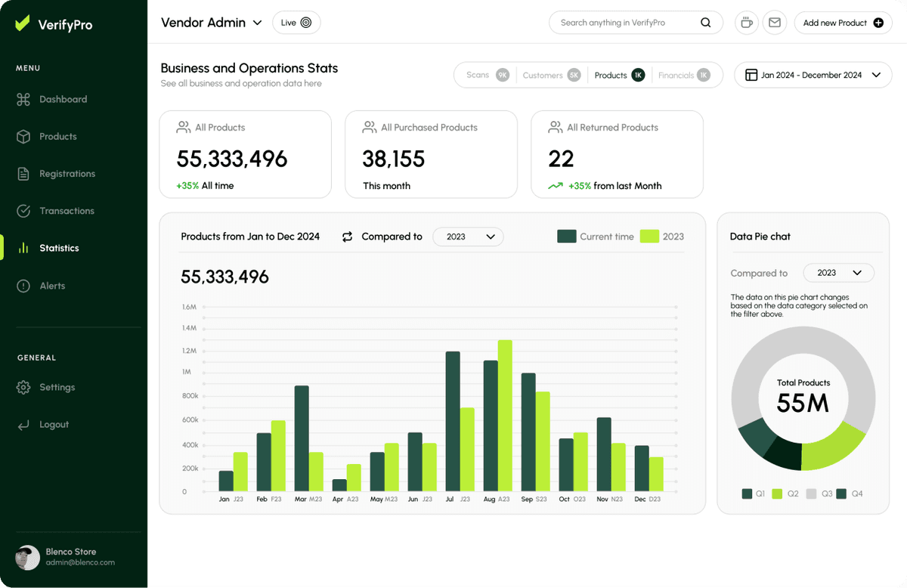The width and height of the screenshot is (907, 588).
Task: Toggle the 2023 legend entry
Action: click(x=662, y=237)
